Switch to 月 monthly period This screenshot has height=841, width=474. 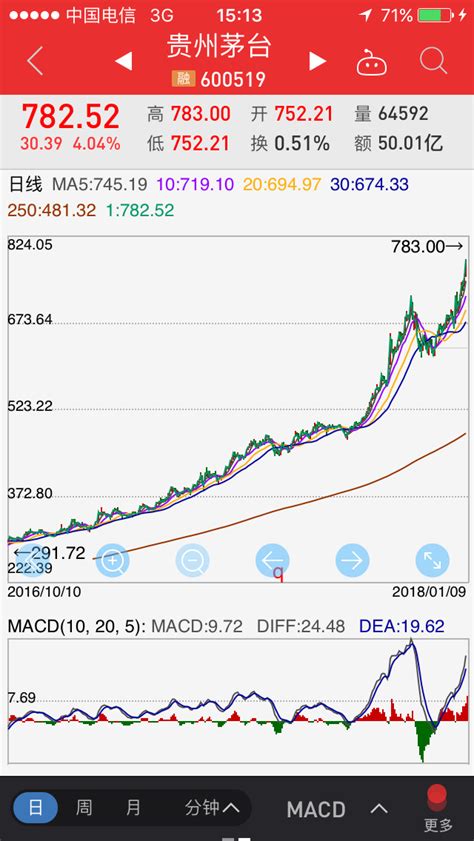(133, 808)
